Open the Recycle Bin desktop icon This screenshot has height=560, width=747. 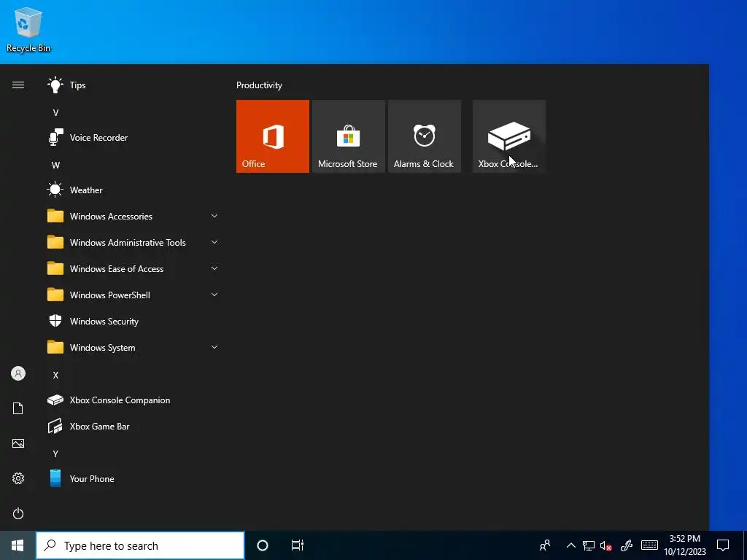[x=28, y=29]
